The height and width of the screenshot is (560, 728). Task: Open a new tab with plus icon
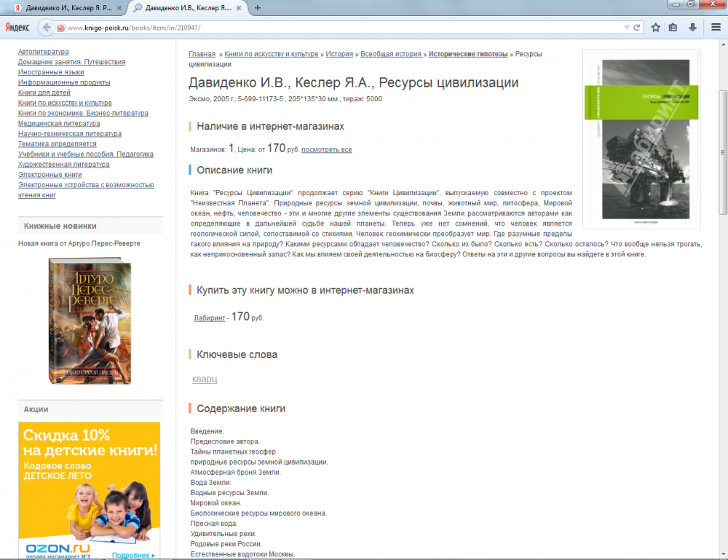coord(258,8)
